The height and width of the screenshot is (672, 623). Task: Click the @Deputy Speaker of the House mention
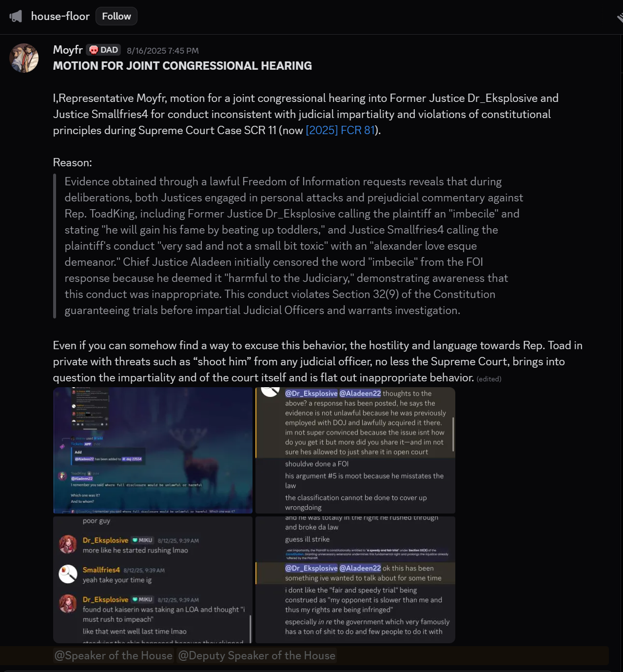(257, 655)
